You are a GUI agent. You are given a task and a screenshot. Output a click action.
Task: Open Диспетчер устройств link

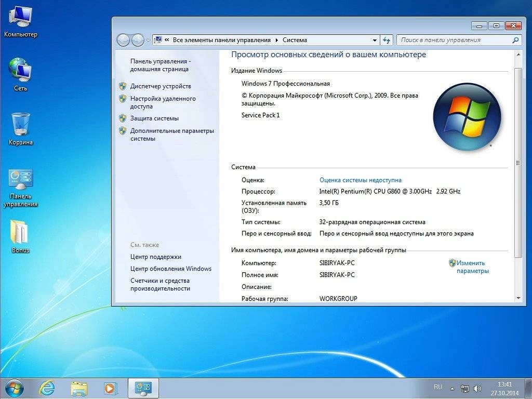click(x=161, y=86)
